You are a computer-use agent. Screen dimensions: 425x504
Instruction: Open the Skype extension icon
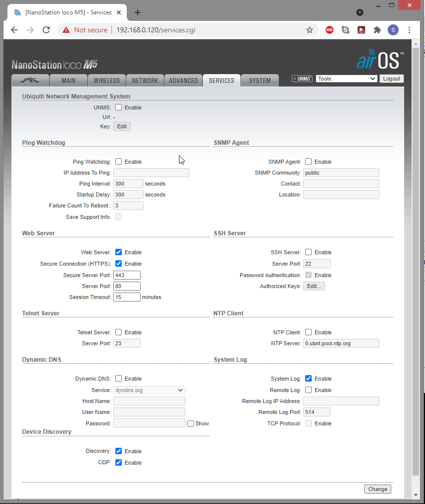pyautogui.click(x=345, y=30)
